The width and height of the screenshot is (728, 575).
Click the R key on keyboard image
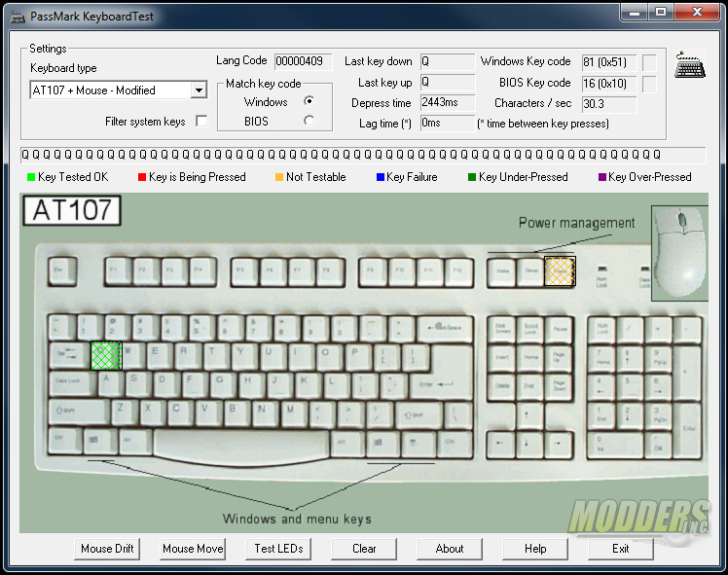click(188, 355)
